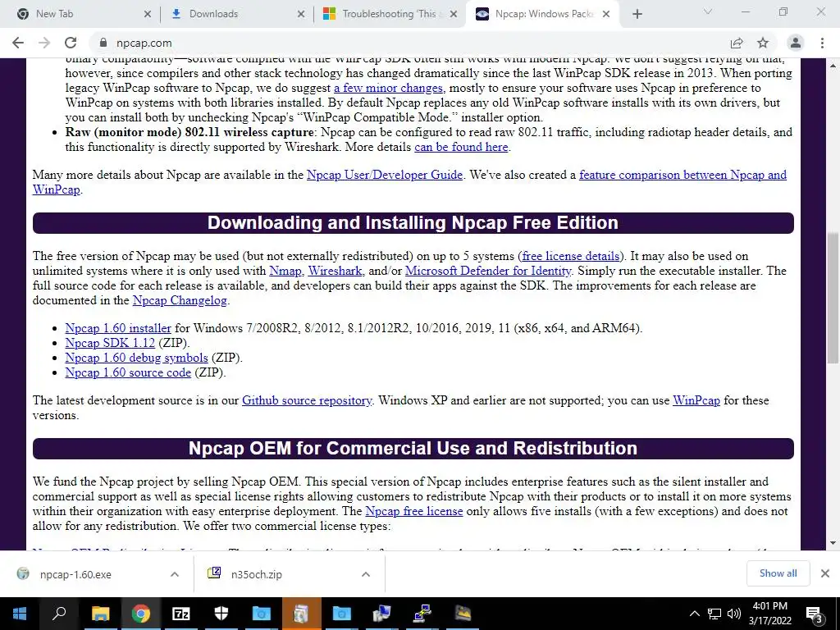The height and width of the screenshot is (630, 840).
Task: Open a new tab with the plus button
Action: 637,14
